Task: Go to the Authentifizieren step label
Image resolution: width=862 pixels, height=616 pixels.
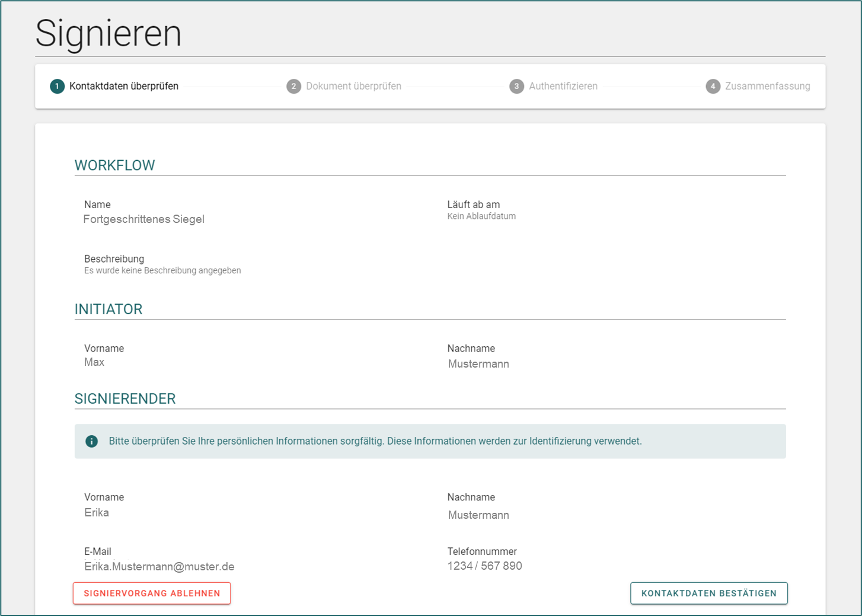Action: coord(563,87)
